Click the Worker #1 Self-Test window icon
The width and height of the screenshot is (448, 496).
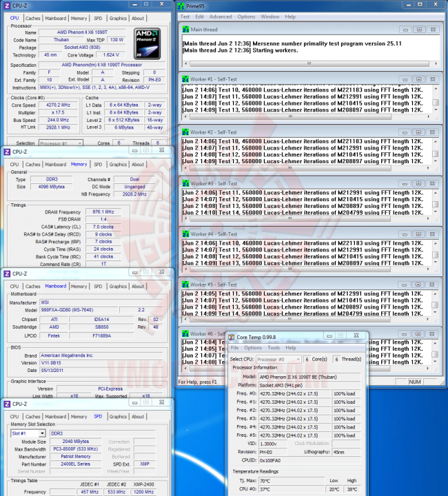click(185, 79)
